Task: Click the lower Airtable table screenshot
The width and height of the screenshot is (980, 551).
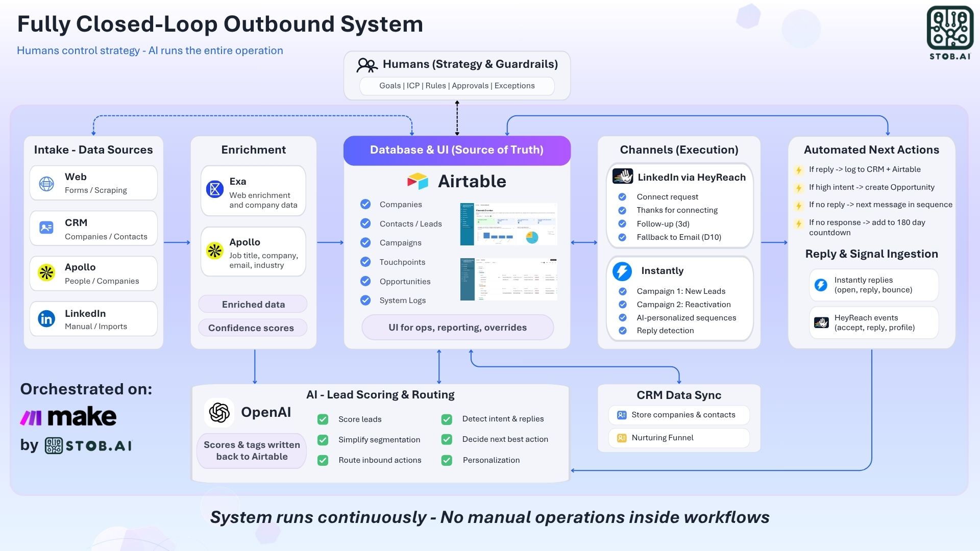Action: click(508, 279)
